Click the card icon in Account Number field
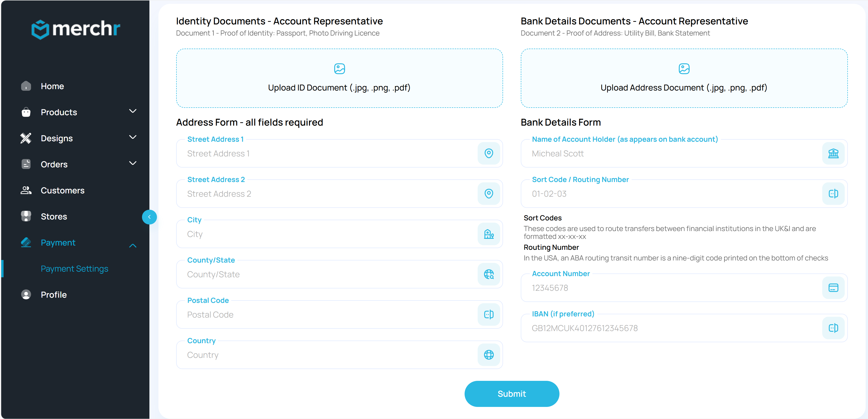This screenshot has height=419, width=868. tap(833, 288)
